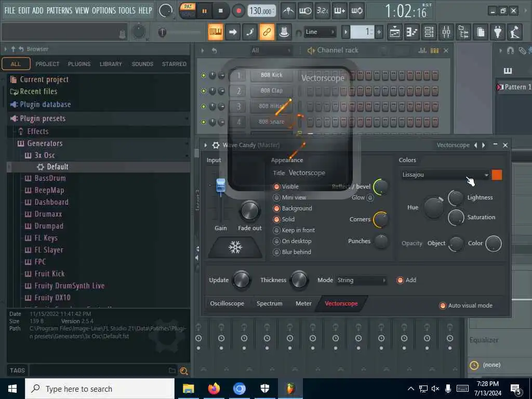
Task: Mute the 808 Clap channel
Action: [x=204, y=91]
